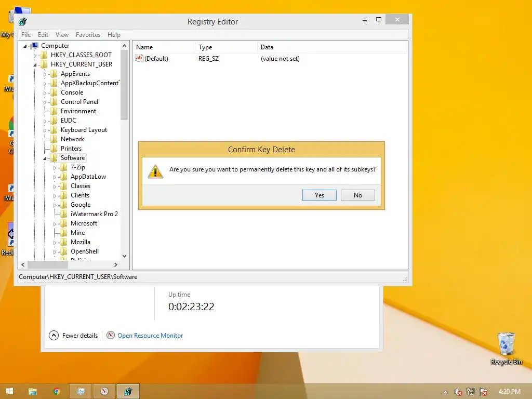Viewport: 532px width, 399px height.
Task: Click the tree's scroll left arrow
Action: [23, 264]
